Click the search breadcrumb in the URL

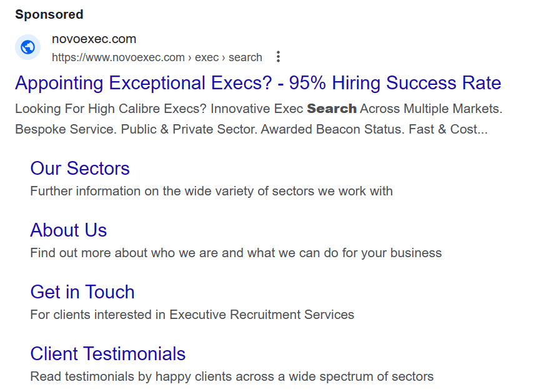[x=246, y=57]
